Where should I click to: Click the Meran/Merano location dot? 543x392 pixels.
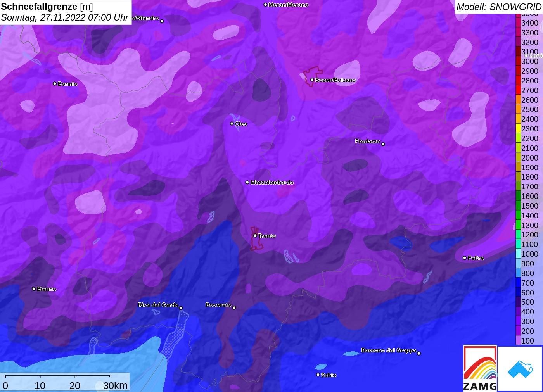coord(265,5)
